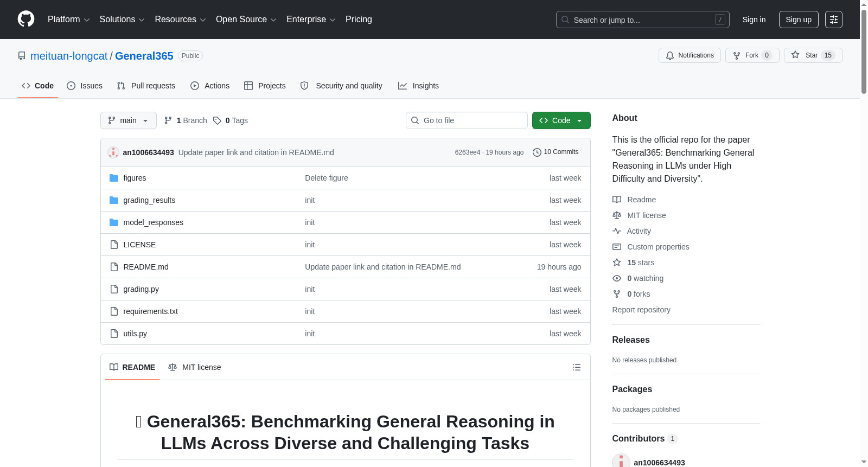The height and width of the screenshot is (467, 868).
Task: Click the Notifications button
Action: pos(690,55)
